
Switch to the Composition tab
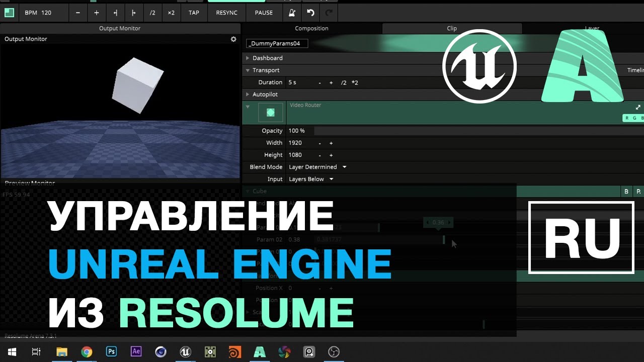point(311,28)
